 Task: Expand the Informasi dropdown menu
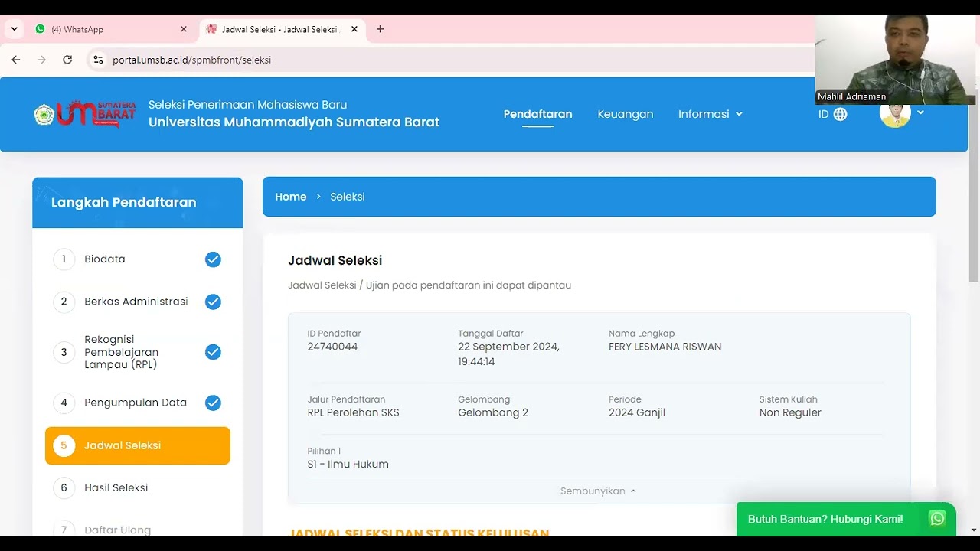pyautogui.click(x=710, y=114)
